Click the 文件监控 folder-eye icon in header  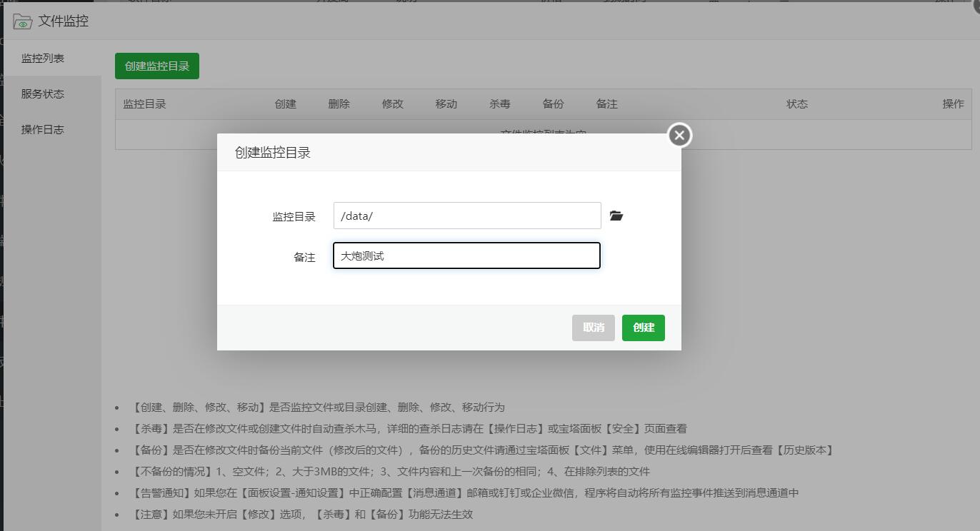click(x=22, y=21)
